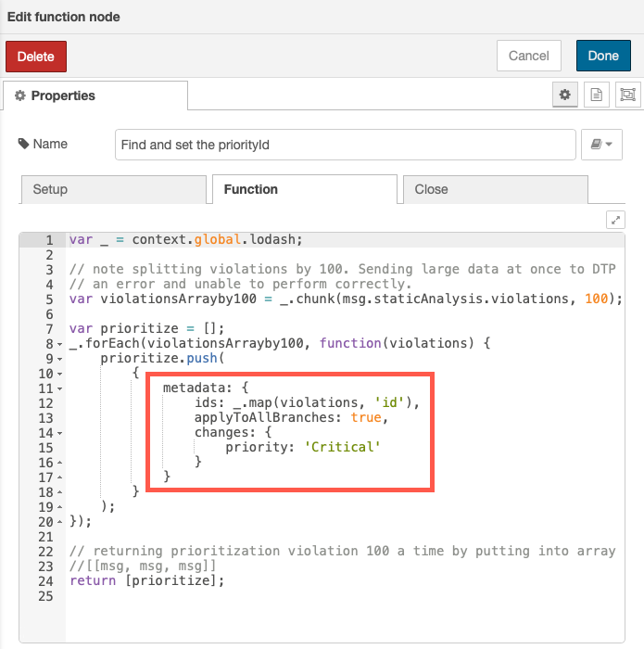Collapse code fold at line 10
The height and width of the screenshot is (649, 644).
point(59,374)
